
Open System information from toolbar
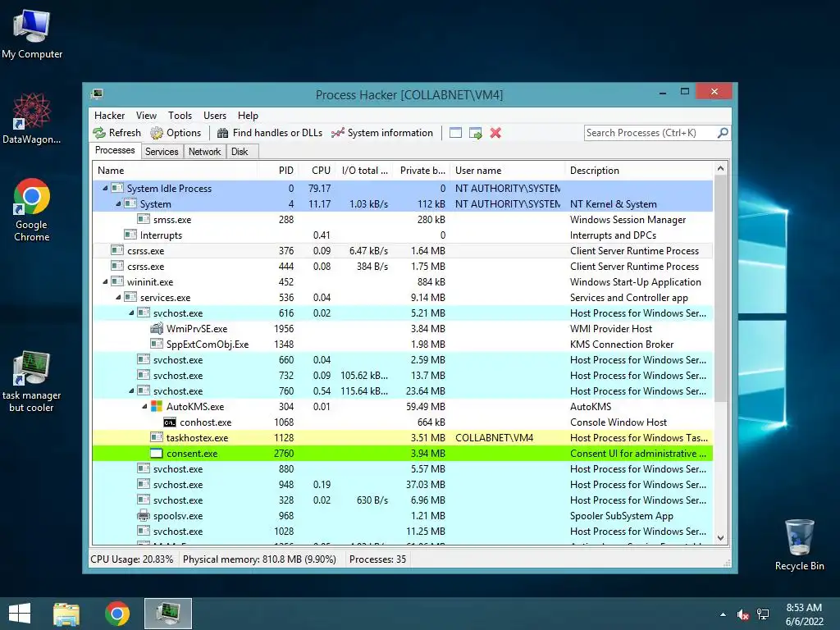point(382,133)
